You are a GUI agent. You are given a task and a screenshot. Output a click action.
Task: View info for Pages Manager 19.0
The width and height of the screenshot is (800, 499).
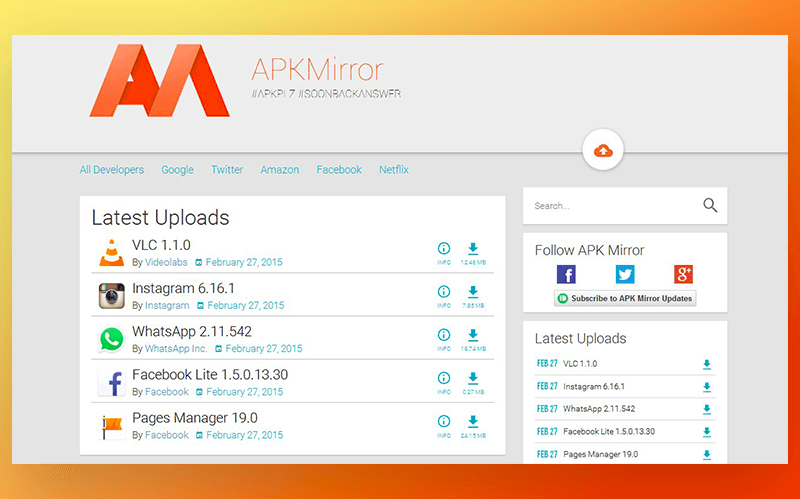click(x=444, y=426)
